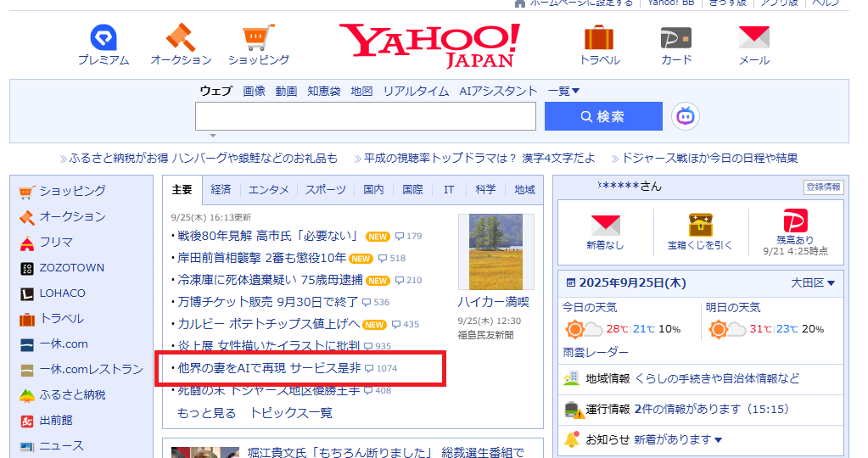Open the 登録情報 account info button

[x=823, y=187]
